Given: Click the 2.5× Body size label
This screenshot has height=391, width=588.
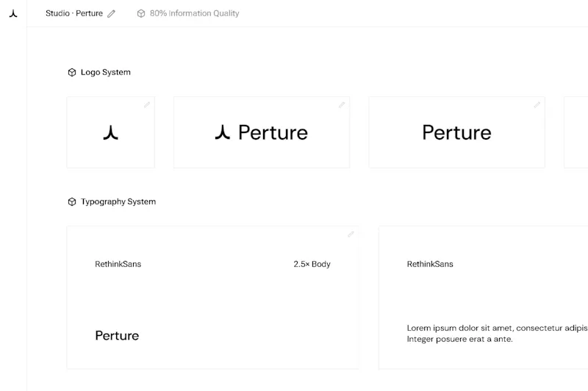Looking at the screenshot, I should coord(312,264).
